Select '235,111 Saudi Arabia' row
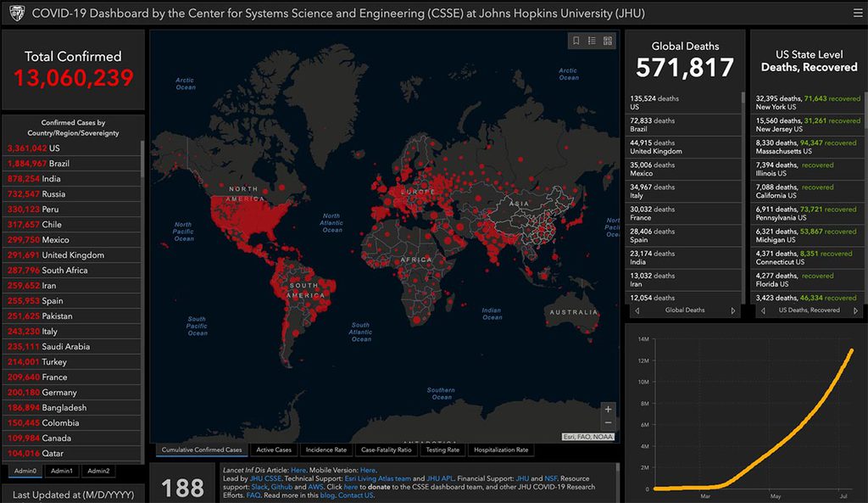This screenshot has height=503, width=868. [x=71, y=347]
